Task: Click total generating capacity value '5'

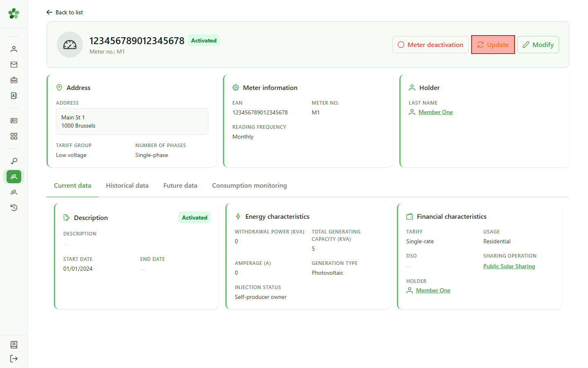Action: click(x=313, y=249)
